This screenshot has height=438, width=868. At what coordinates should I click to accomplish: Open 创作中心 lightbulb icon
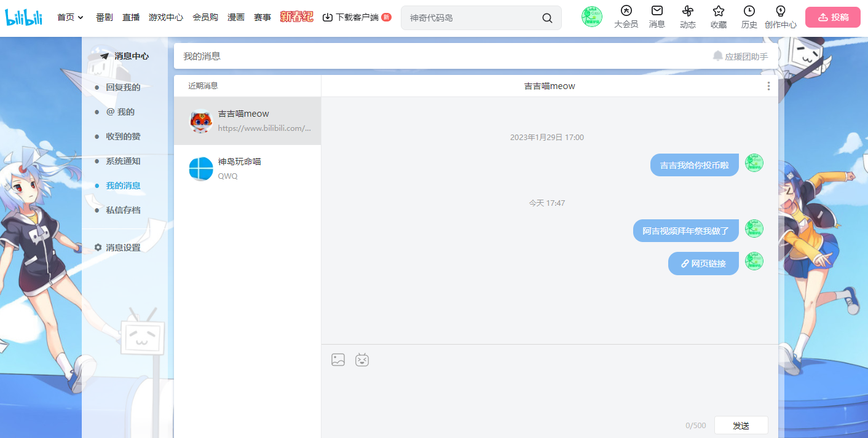[x=781, y=17]
